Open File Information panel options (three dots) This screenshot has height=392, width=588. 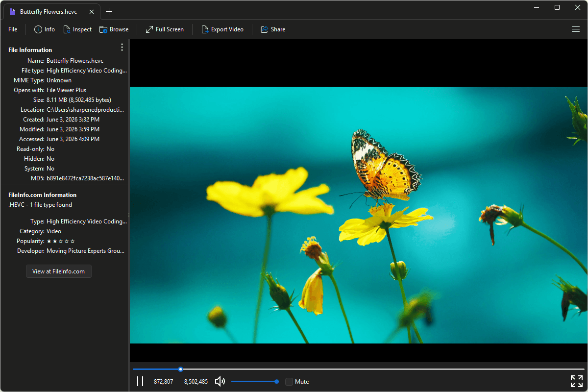pos(122,47)
